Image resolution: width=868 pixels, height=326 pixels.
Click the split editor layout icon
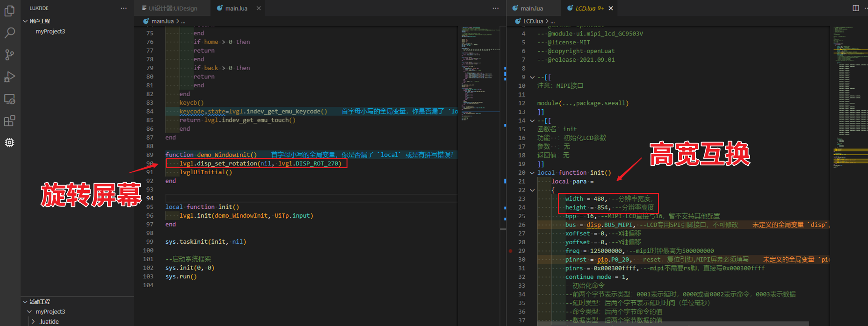(856, 8)
